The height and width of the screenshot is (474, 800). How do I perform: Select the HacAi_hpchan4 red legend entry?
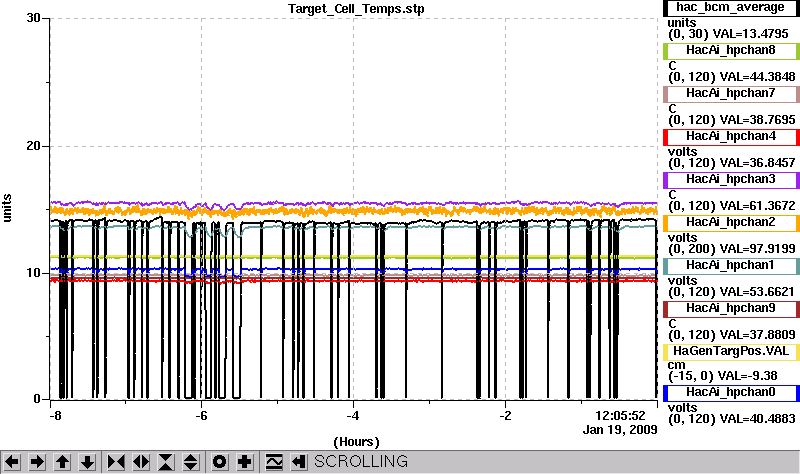pyautogui.click(x=731, y=137)
